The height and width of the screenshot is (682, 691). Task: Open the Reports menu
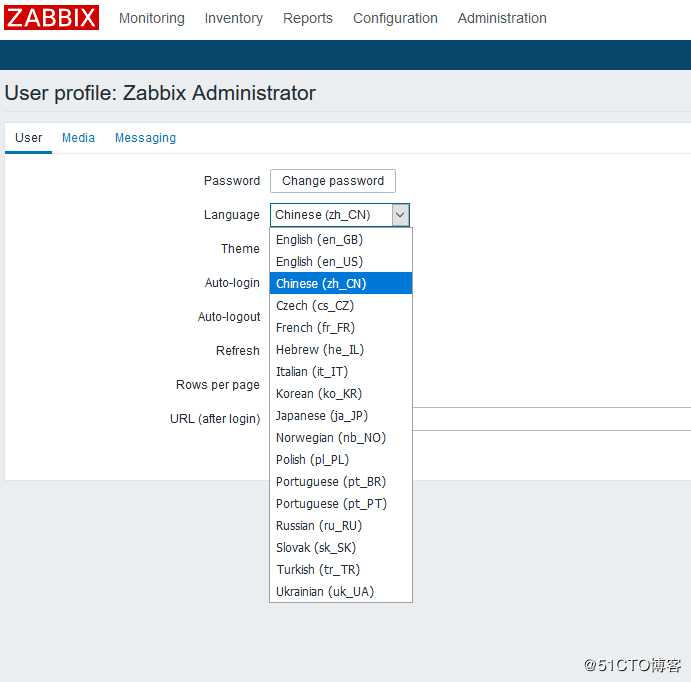pyautogui.click(x=308, y=18)
